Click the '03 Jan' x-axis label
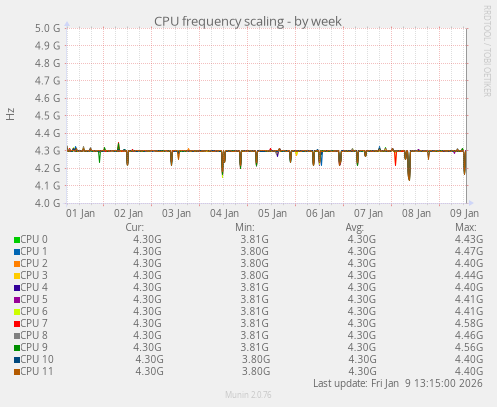 176,213
